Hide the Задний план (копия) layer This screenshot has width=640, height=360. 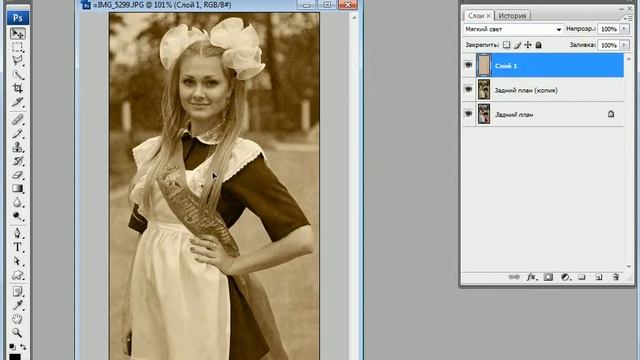point(468,89)
